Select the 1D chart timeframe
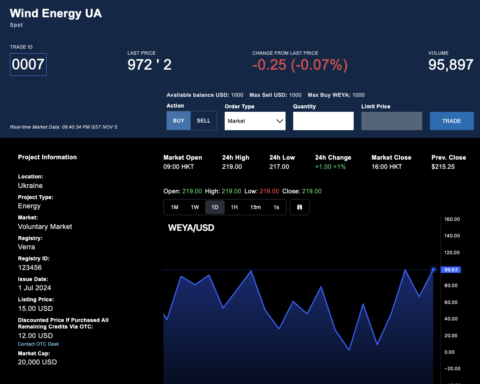Screen dimensions: 480x384 click(215, 207)
